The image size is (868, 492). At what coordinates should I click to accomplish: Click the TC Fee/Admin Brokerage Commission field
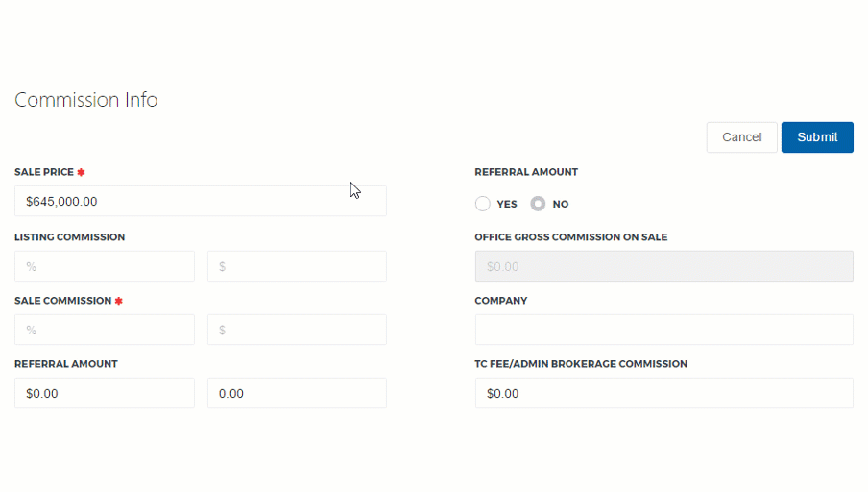[663, 393]
